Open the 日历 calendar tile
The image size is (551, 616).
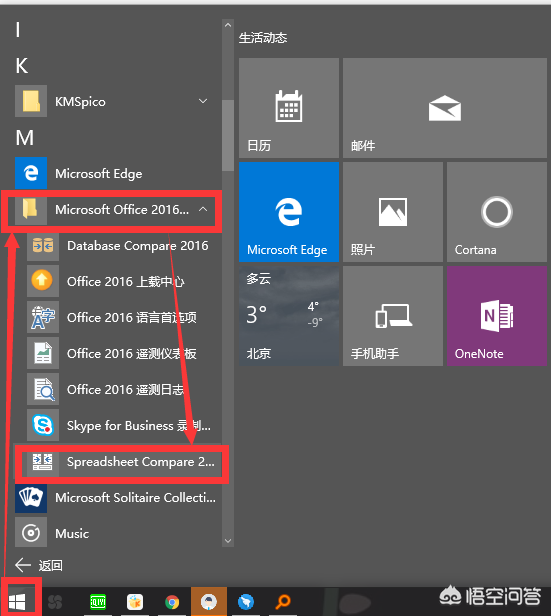[289, 108]
